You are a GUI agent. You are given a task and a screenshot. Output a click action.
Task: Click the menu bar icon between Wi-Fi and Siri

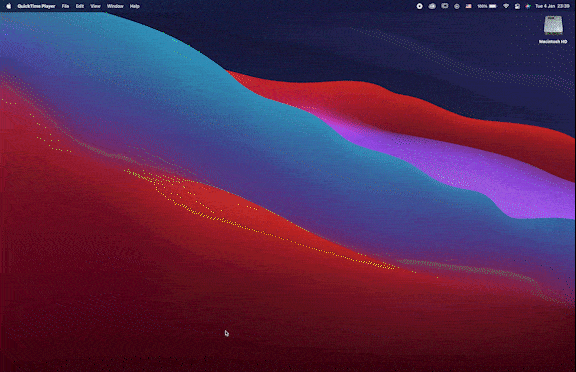[517, 6]
